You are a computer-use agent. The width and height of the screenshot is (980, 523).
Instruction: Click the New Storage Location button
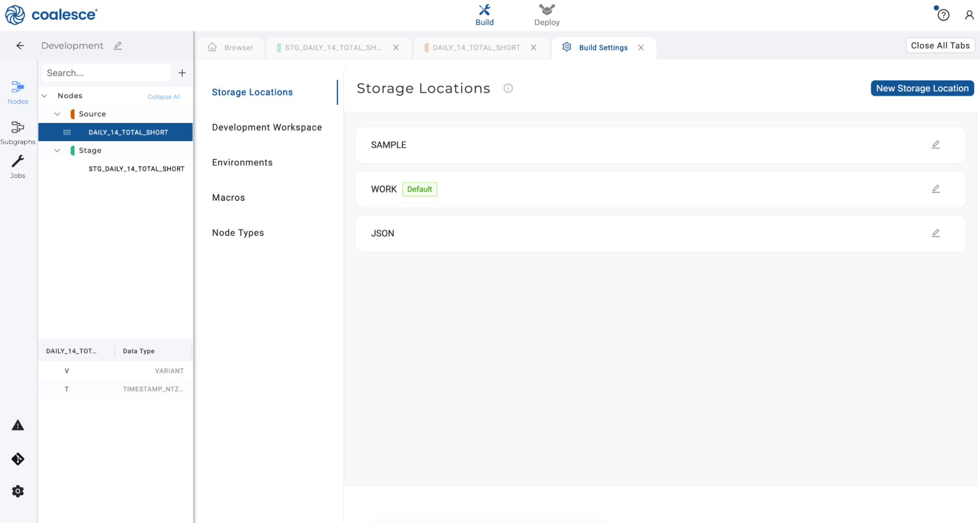pos(922,88)
